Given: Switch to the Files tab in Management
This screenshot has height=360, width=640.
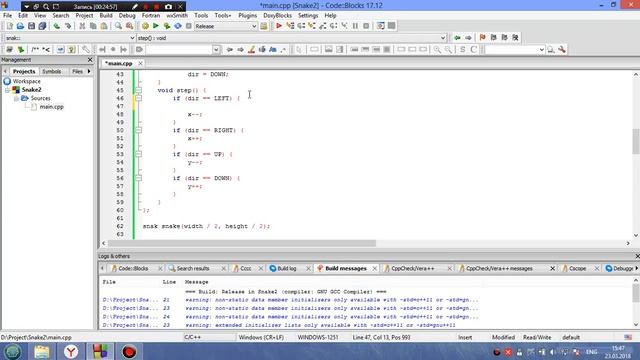Looking at the screenshot, I should pyautogui.click(x=77, y=71).
